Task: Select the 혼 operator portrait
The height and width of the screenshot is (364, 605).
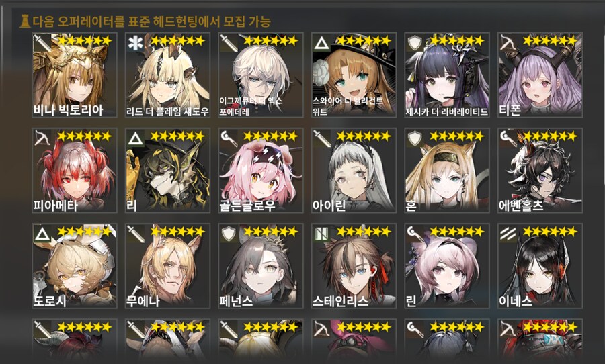Action: pos(447,171)
